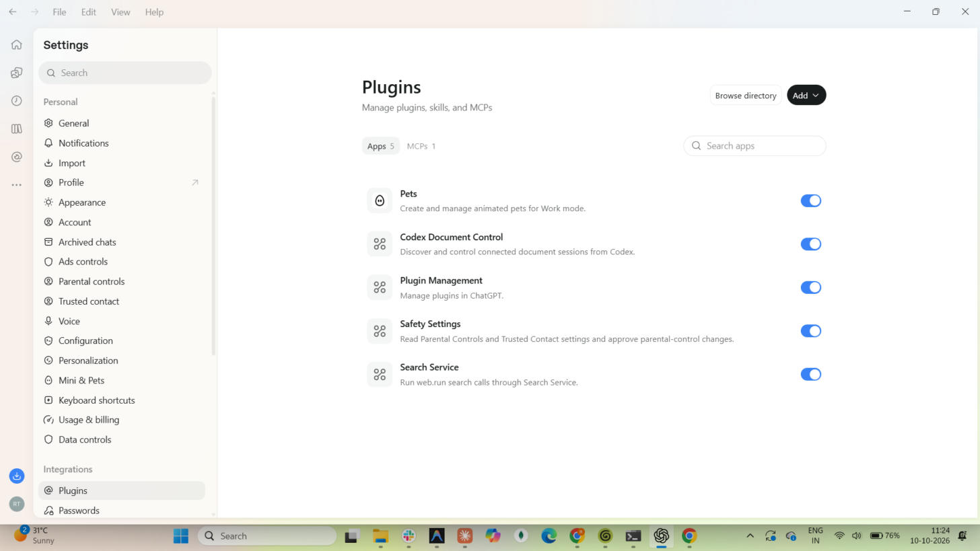
Task: Open Mini & Pets settings
Action: [x=121, y=380]
